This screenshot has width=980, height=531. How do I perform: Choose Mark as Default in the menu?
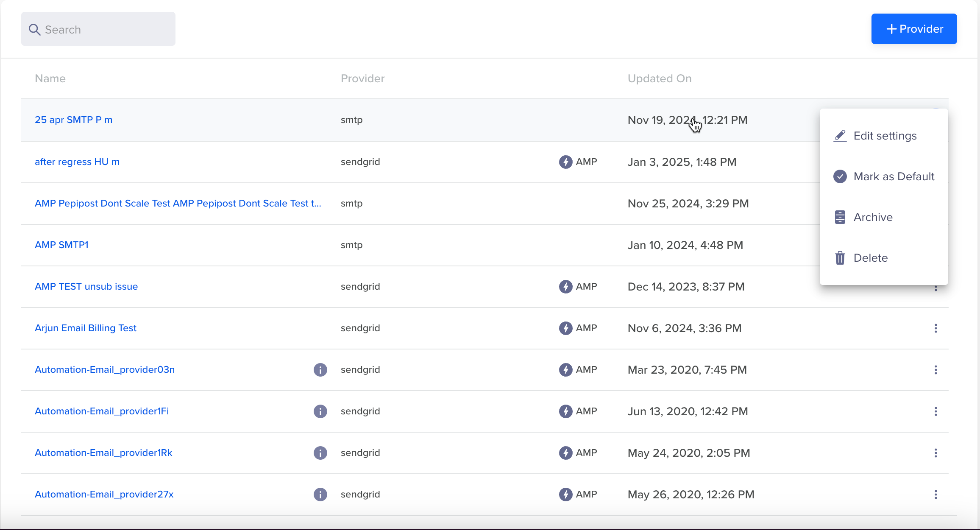point(884,176)
